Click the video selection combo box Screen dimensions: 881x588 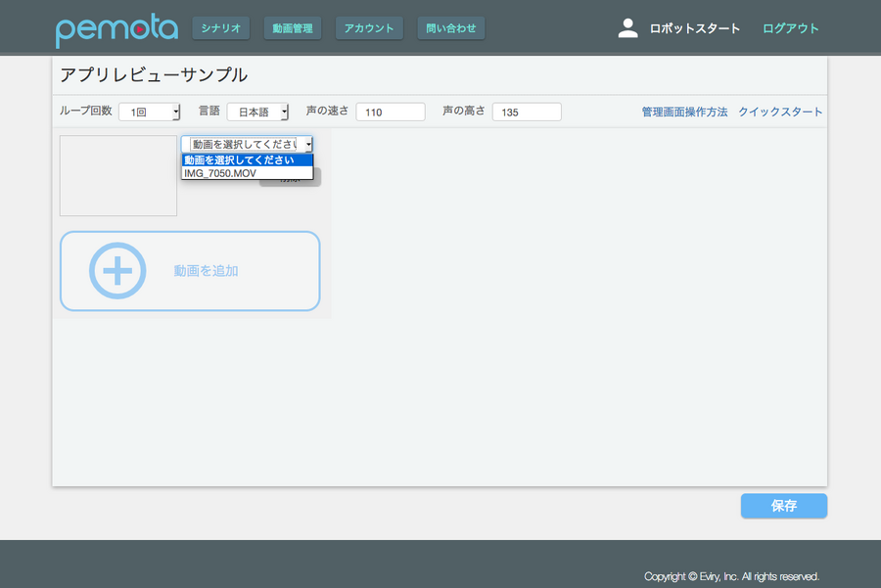tap(247, 144)
